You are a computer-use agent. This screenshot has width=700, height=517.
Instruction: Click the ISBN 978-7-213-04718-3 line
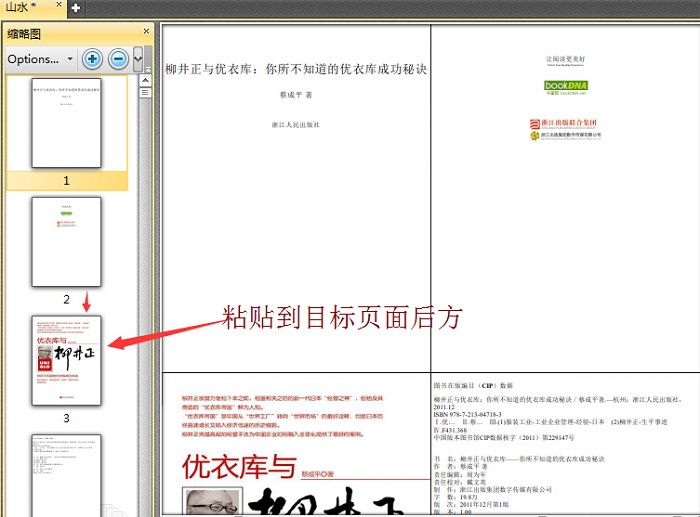pos(467,414)
